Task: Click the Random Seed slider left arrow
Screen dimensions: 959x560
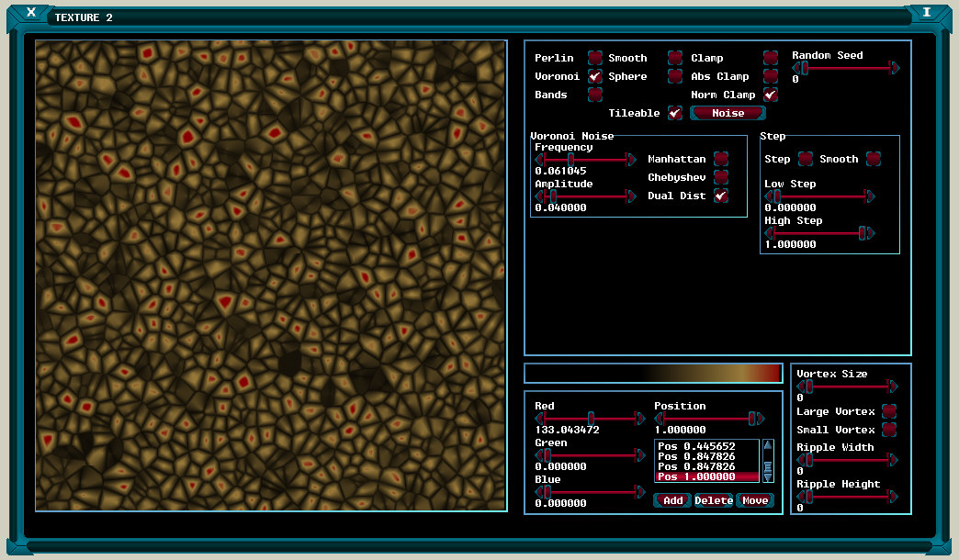Action: pyautogui.click(x=797, y=68)
